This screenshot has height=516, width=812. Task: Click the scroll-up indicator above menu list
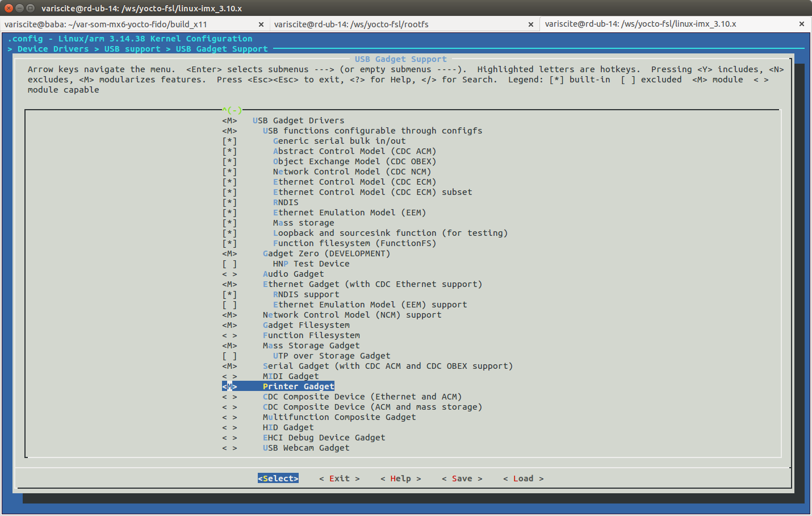232,110
